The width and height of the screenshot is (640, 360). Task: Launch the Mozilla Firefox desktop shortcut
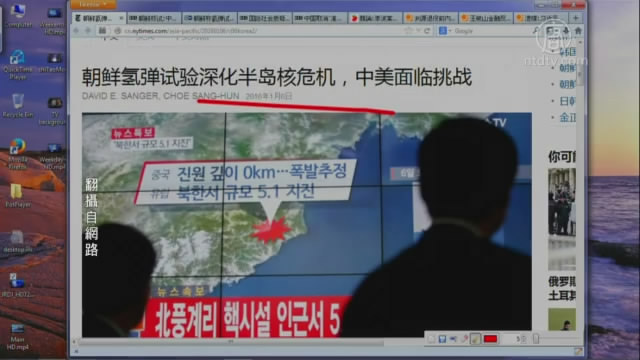[x=18, y=154]
